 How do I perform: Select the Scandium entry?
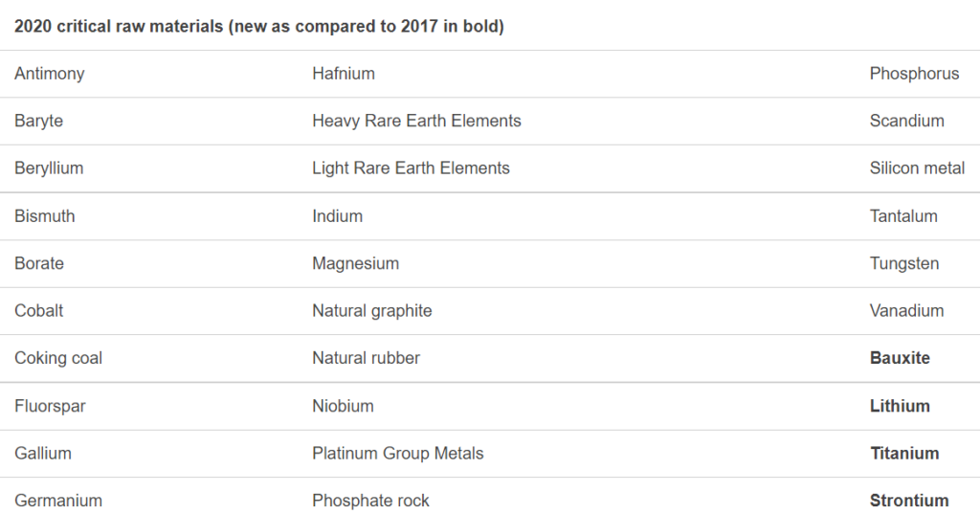(906, 121)
